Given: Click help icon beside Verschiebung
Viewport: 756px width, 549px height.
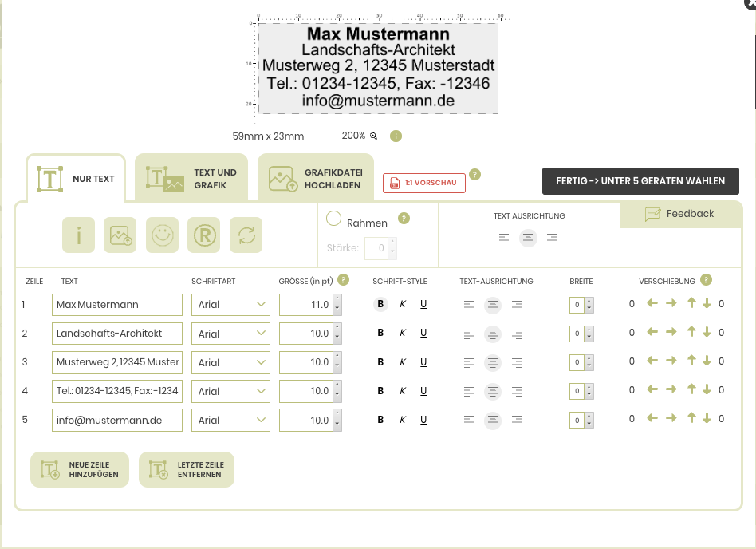Looking at the screenshot, I should [x=706, y=280].
